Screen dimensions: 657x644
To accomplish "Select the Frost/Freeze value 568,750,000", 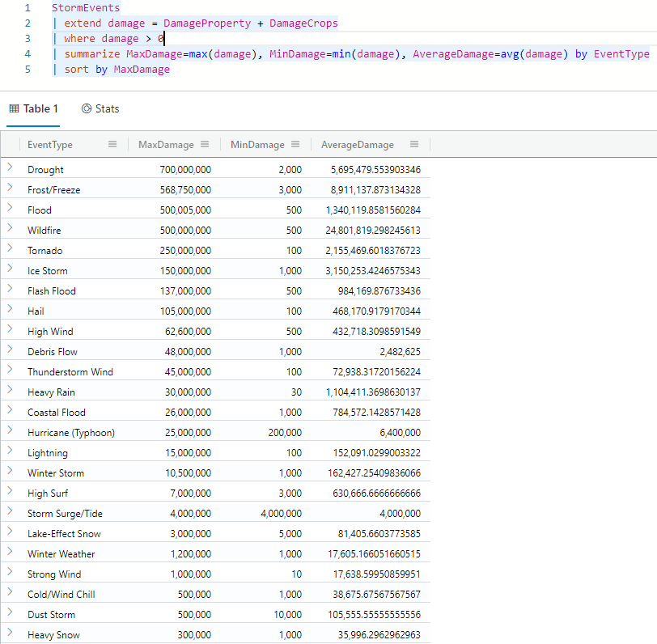I will pos(185,190).
